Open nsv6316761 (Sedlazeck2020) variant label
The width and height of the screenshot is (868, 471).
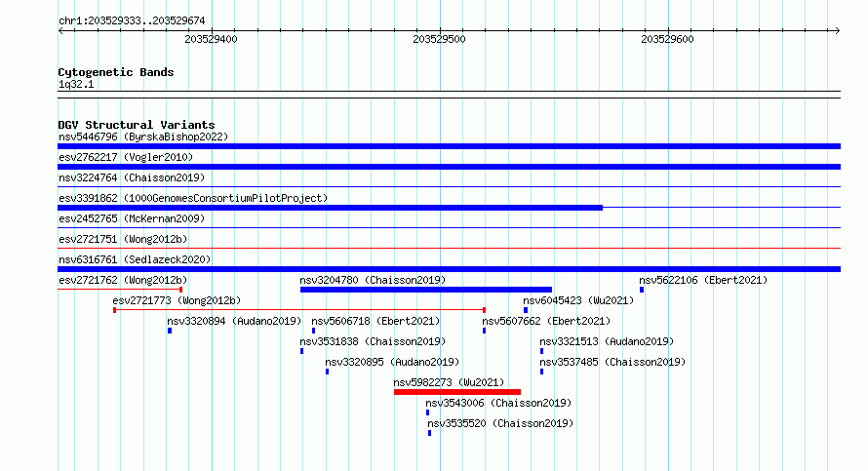[x=135, y=259]
